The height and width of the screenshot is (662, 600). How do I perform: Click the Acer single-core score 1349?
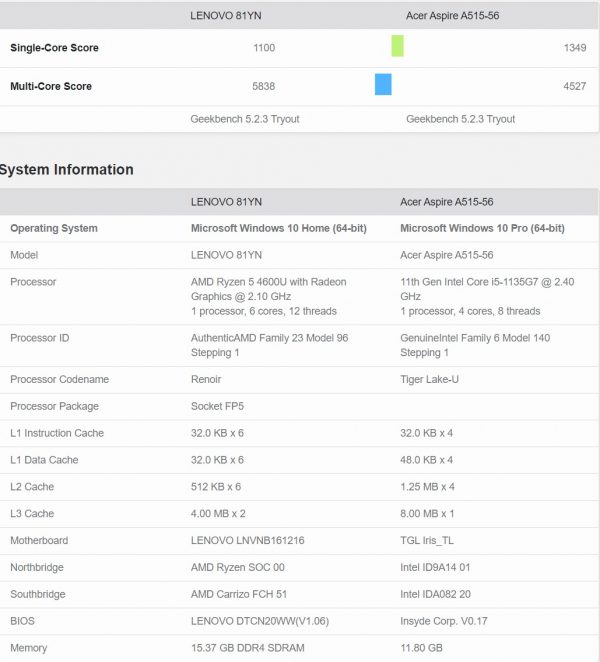click(x=575, y=48)
